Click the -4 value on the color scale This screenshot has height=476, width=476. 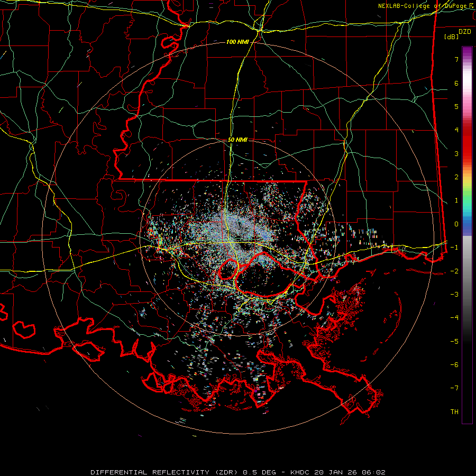(454, 318)
